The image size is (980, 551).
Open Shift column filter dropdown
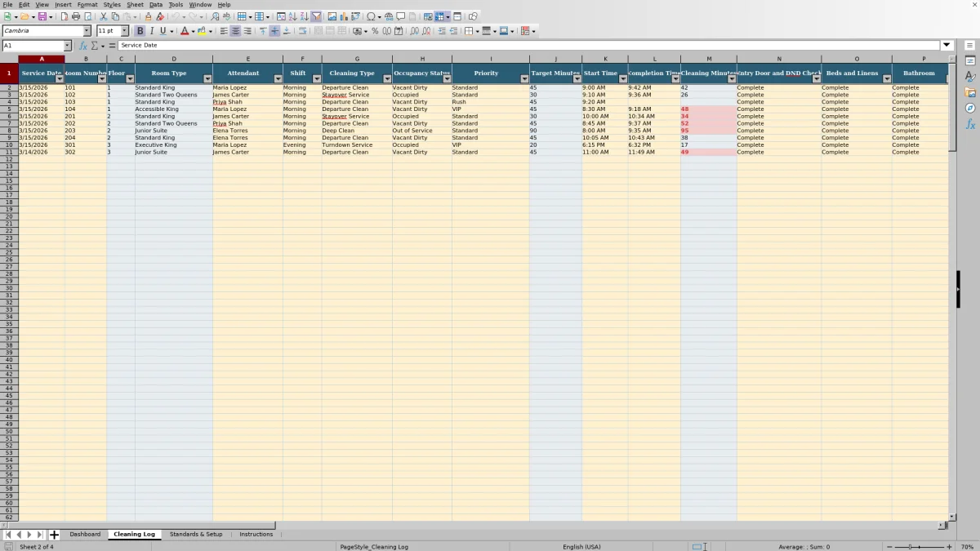click(316, 79)
